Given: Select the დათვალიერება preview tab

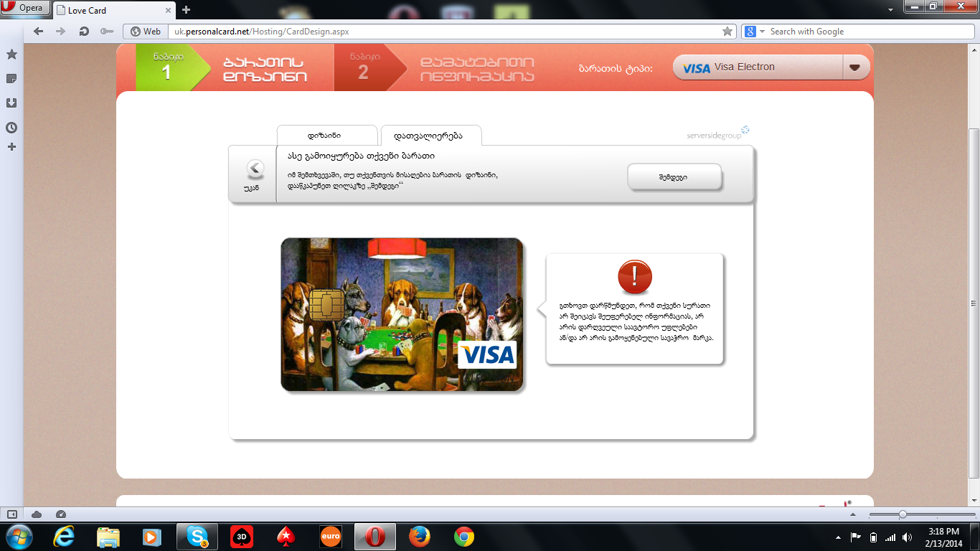Looking at the screenshot, I should click(x=430, y=136).
